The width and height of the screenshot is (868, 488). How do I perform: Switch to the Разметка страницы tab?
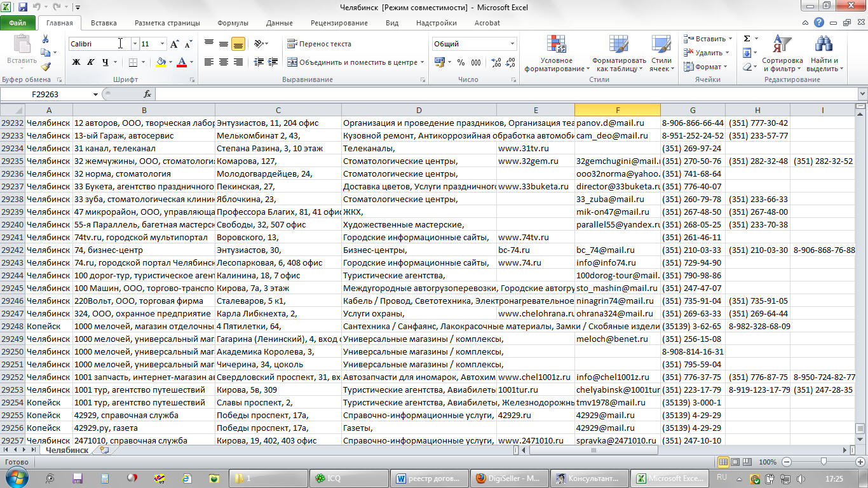[167, 23]
